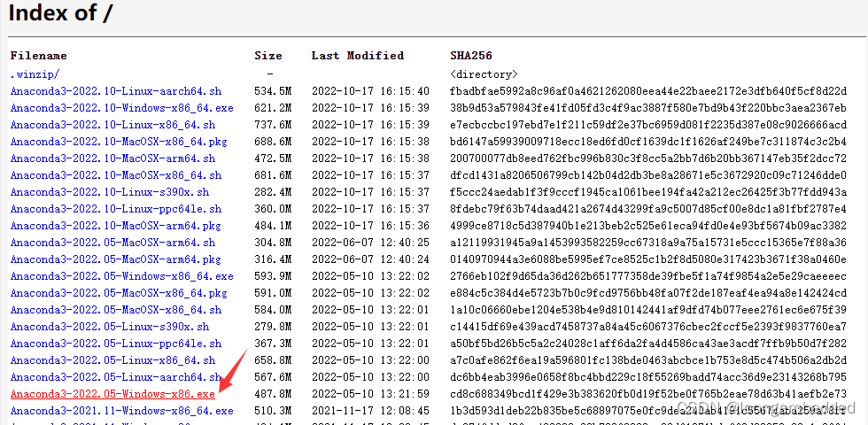The height and width of the screenshot is (425, 868).
Task: Select SHA256 hash starting with 2766eb102f9d
Action: point(648,276)
